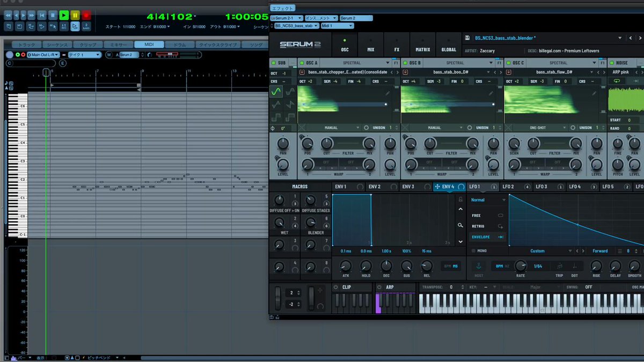Open the Main Out L-R output dropdown
Screen dimensions: 644x362
click(x=43, y=55)
